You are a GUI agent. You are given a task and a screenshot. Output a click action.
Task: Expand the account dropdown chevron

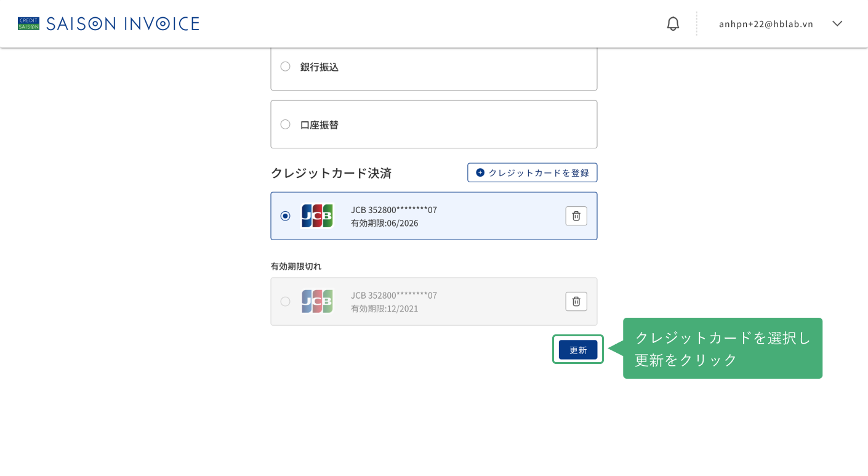(837, 23)
